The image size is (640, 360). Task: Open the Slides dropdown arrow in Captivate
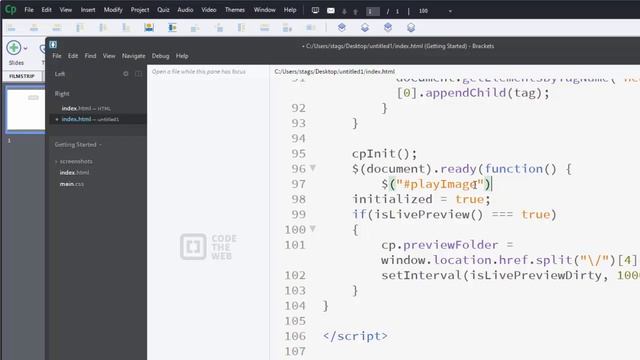tap(25, 48)
